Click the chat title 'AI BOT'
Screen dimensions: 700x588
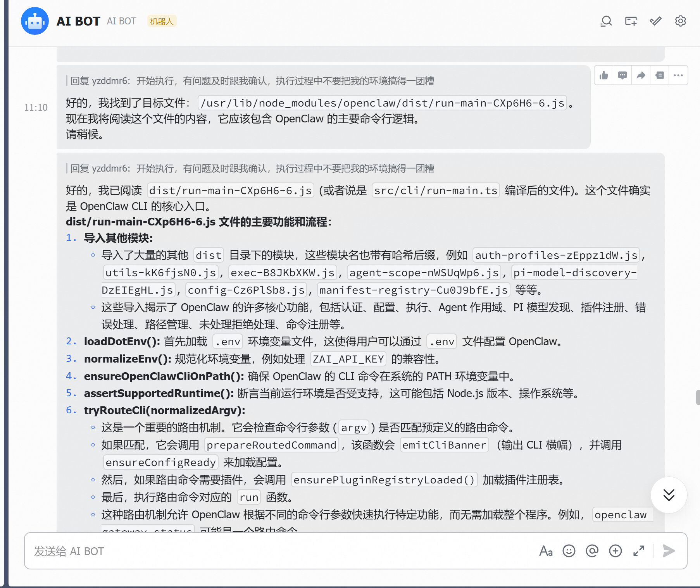[78, 21]
